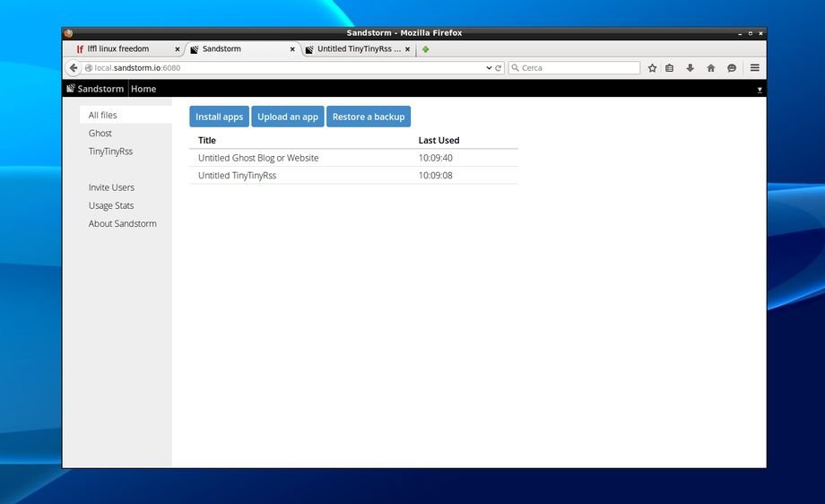
Task: Click the Sandstorm logo in black bar
Action: (97, 89)
